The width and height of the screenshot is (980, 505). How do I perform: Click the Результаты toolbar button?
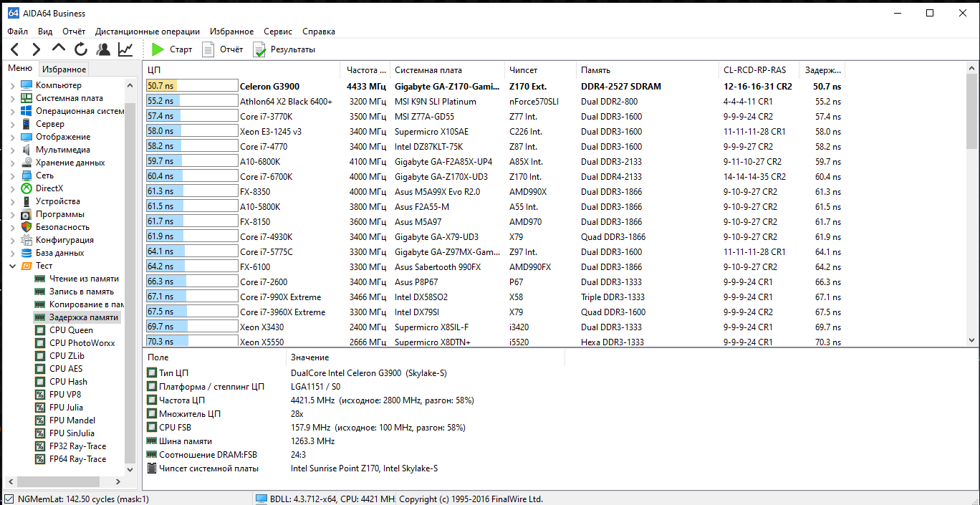284,49
